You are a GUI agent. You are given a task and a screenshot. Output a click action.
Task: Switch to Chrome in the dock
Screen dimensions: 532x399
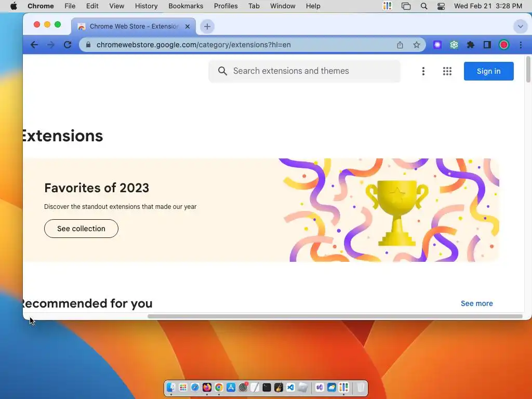click(x=219, y=387)
